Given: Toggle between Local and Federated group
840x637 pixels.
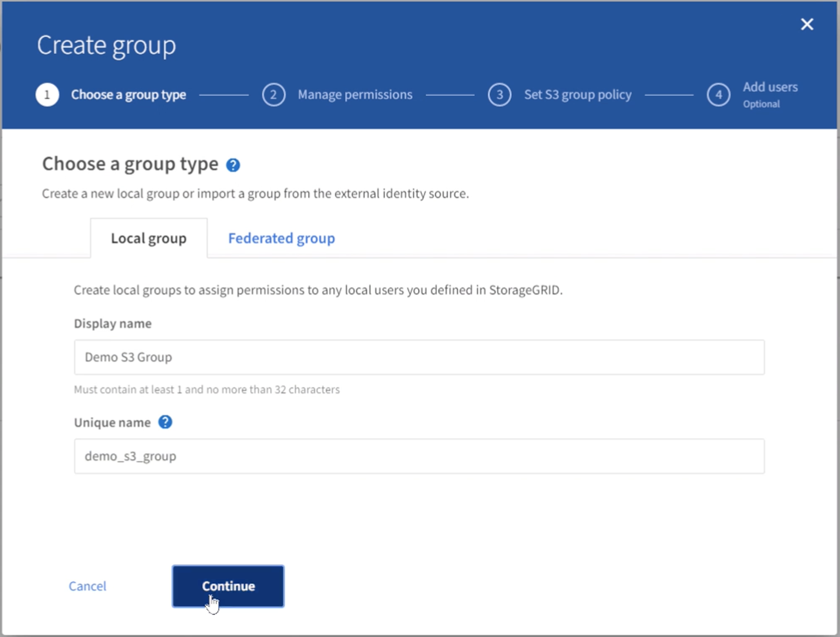Looking at the screenshot, I should click(x=281, y=237).
